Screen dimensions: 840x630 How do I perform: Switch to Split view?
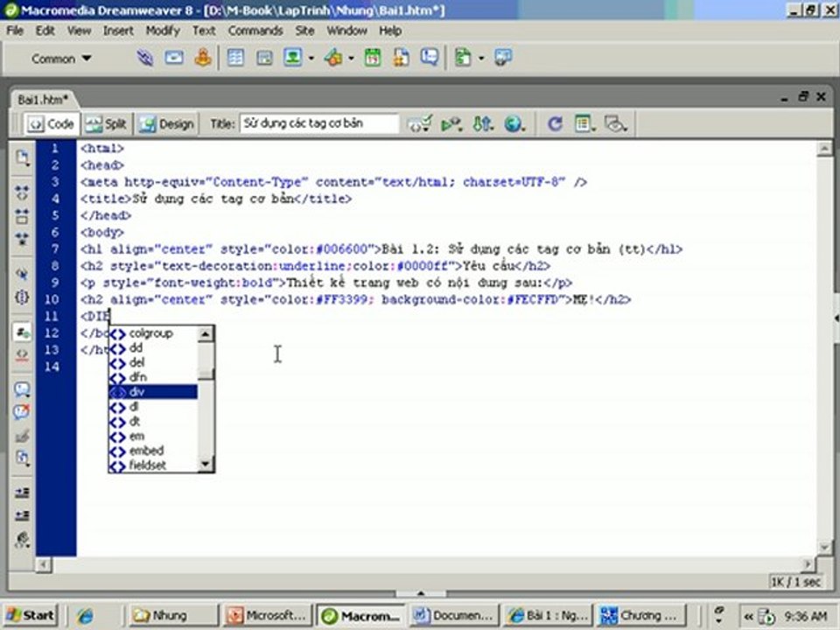(x=106, y=124)
